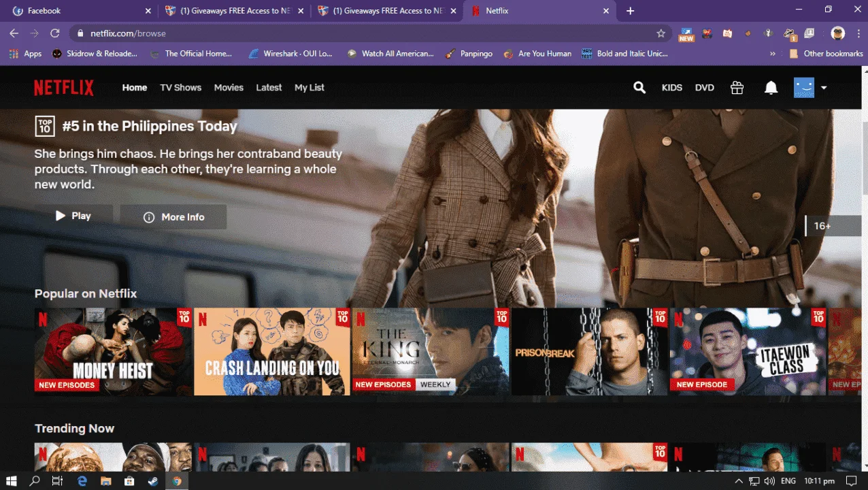Open a new browser tab
This screenshot has height=490, width=868.
(x=630, y=11)
